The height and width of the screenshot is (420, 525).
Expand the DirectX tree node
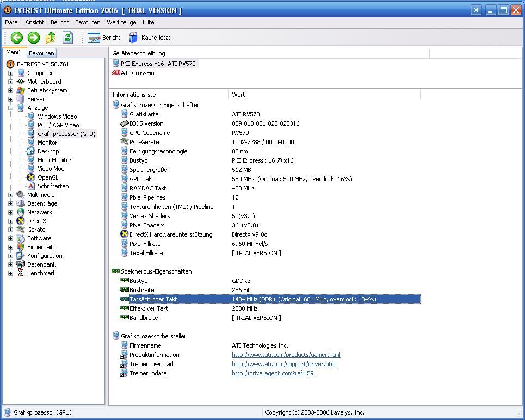point(11,221)
